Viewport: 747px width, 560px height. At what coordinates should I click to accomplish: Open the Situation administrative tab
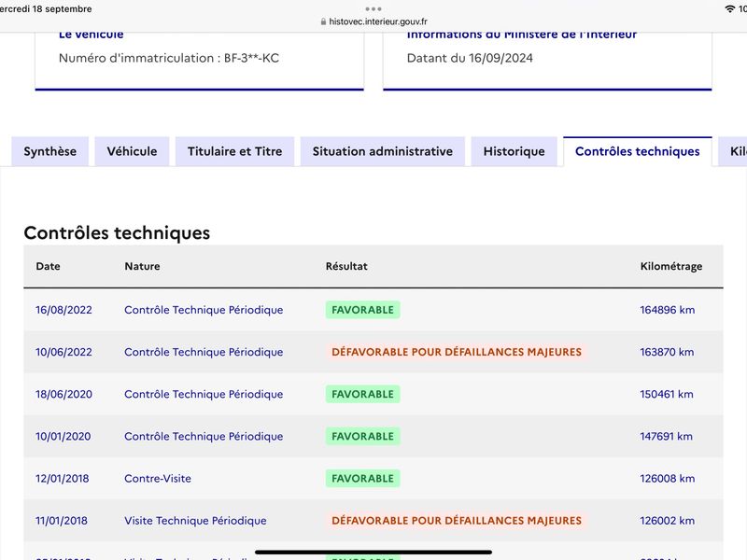pos(383,151)
